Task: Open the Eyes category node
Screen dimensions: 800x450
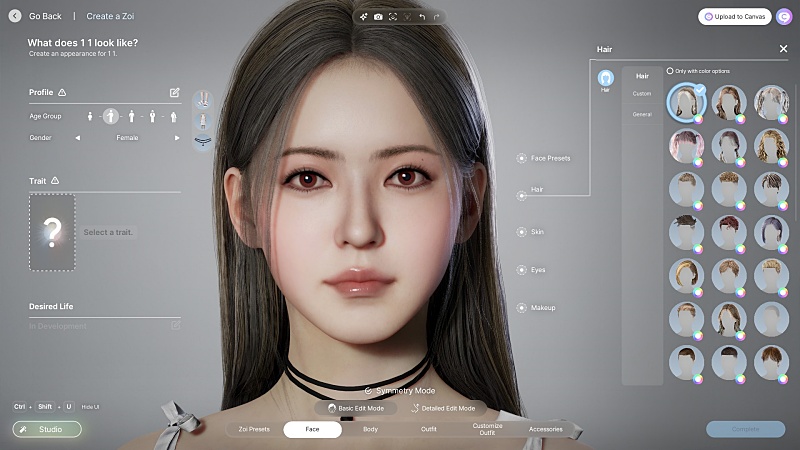Action: click(x=521, y=270)
